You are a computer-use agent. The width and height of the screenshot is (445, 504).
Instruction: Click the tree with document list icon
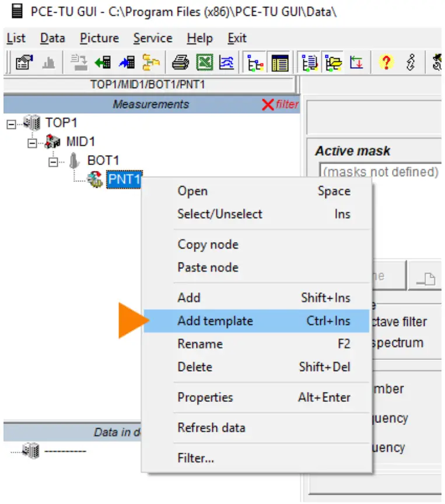(310, 62)
